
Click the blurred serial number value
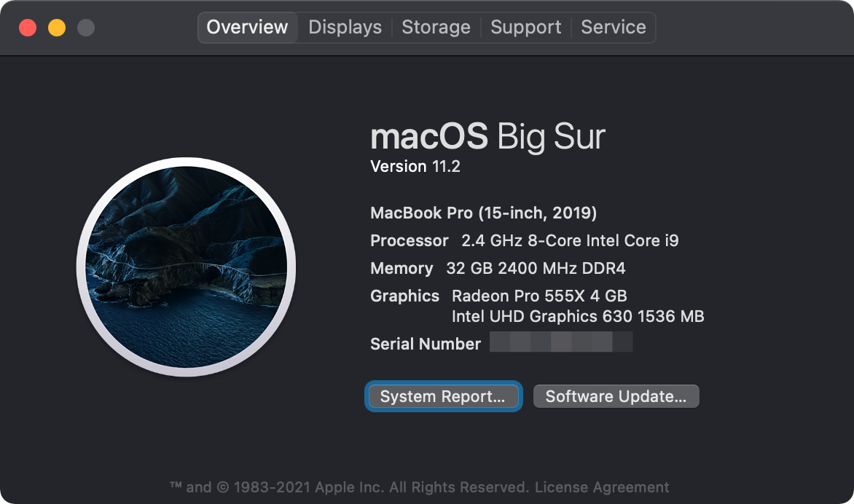point(561,342)
